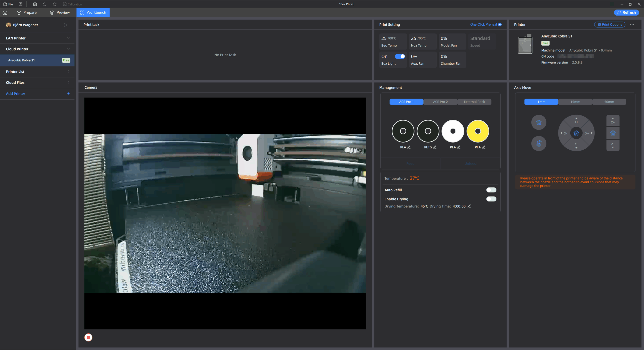Screen dimensions: 644x350
Task: Click the Refresh button
Action: (626, 13)
